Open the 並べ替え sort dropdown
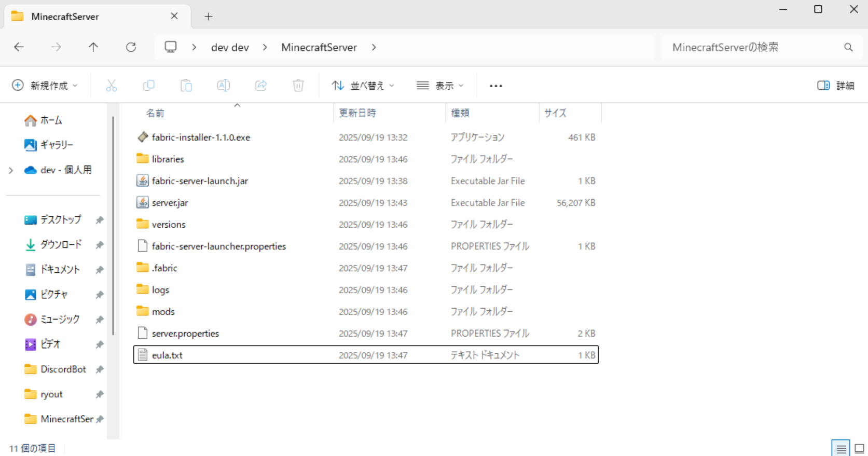This screenshot has height=456, width=868. coord(363,86)
